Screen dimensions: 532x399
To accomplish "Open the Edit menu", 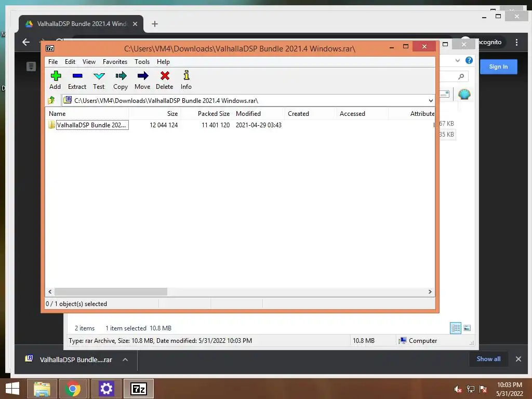I will pyautogui.click(x=70, y=62).
